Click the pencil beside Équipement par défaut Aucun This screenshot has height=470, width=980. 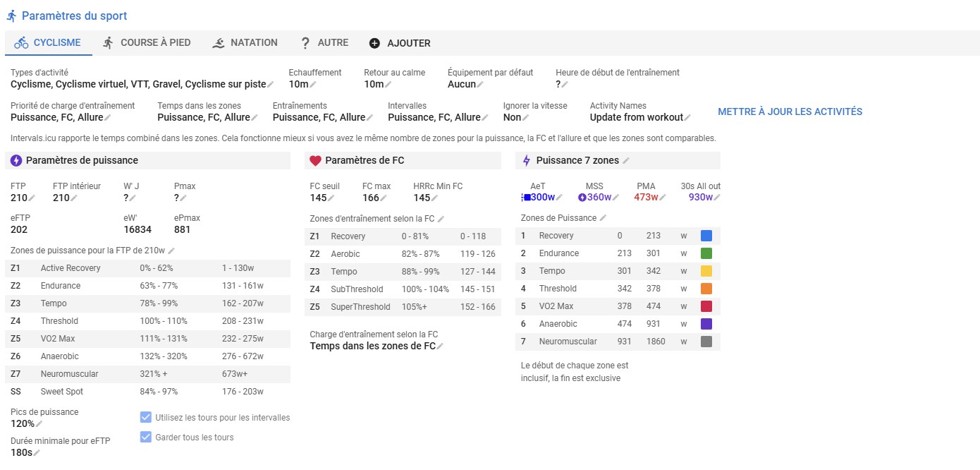480,85
